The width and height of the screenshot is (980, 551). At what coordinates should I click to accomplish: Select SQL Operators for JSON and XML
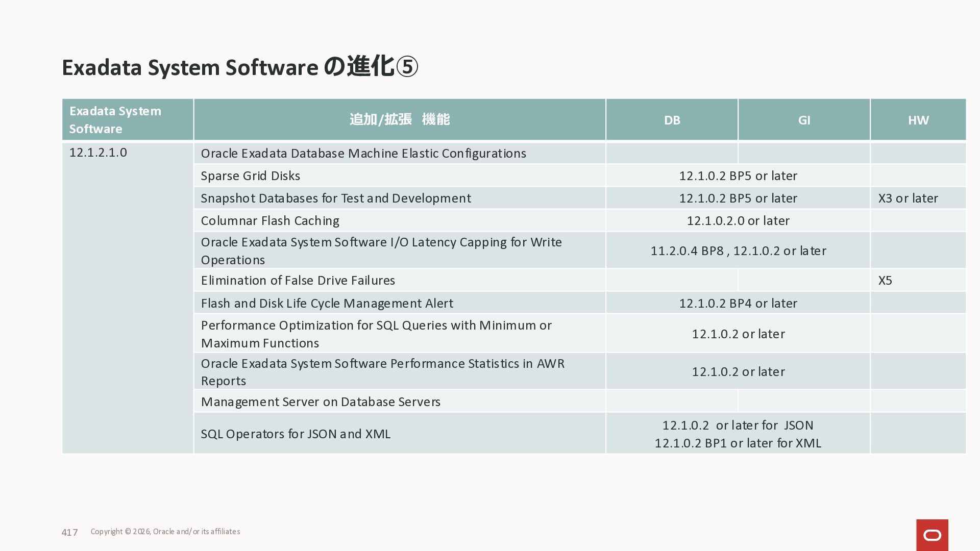(296, 434)
